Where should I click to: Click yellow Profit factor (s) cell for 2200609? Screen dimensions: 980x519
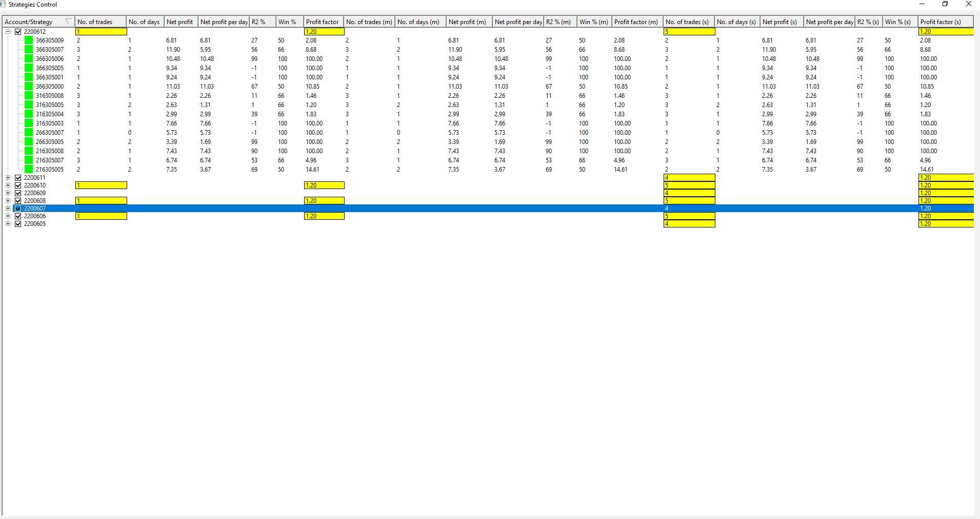pyautogui.click(x=946, y=193)
